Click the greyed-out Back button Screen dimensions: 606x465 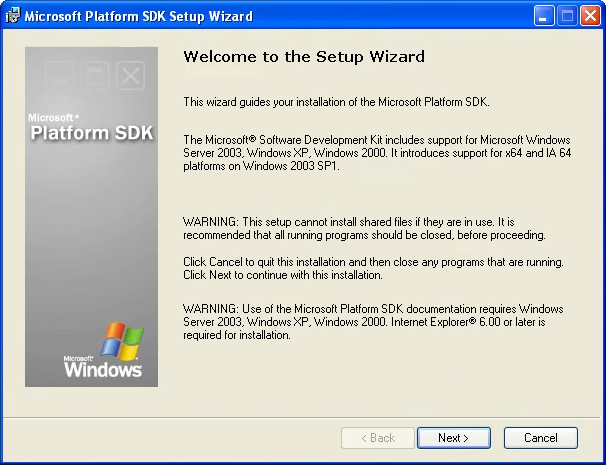[377, 438]
